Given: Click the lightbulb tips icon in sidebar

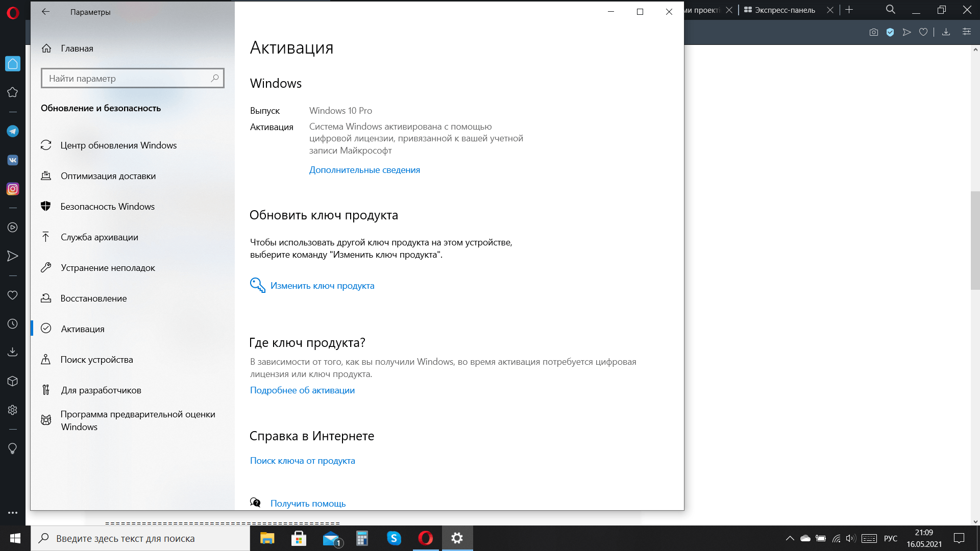Looking at the screenshot, I should (13, 448).
